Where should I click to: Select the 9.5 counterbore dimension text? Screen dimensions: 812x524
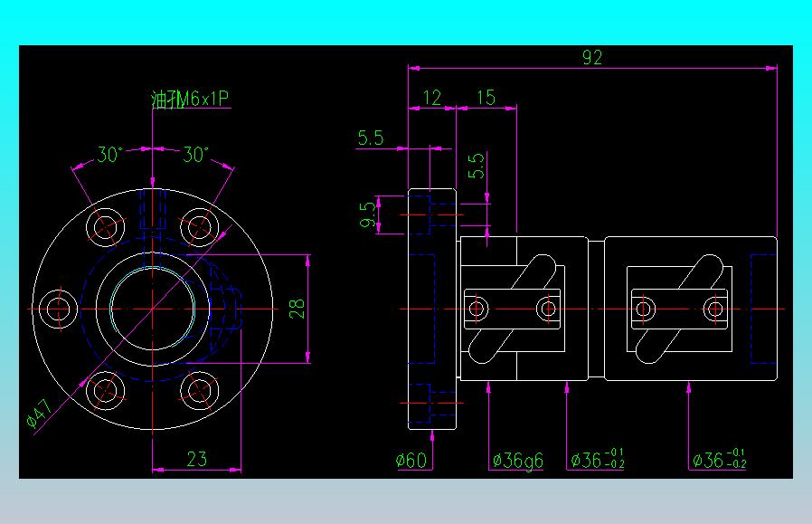pyautogui.click(x=367, y=214)
